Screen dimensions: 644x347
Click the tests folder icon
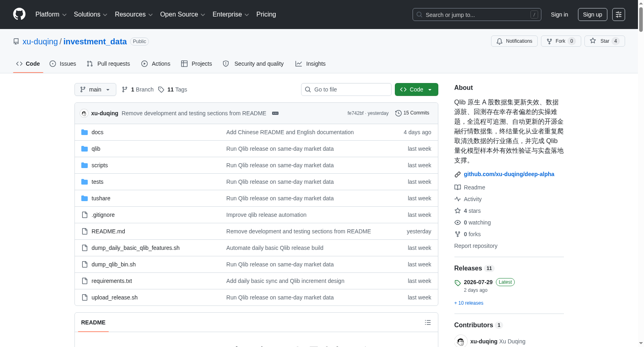click(x=85, y=182)
